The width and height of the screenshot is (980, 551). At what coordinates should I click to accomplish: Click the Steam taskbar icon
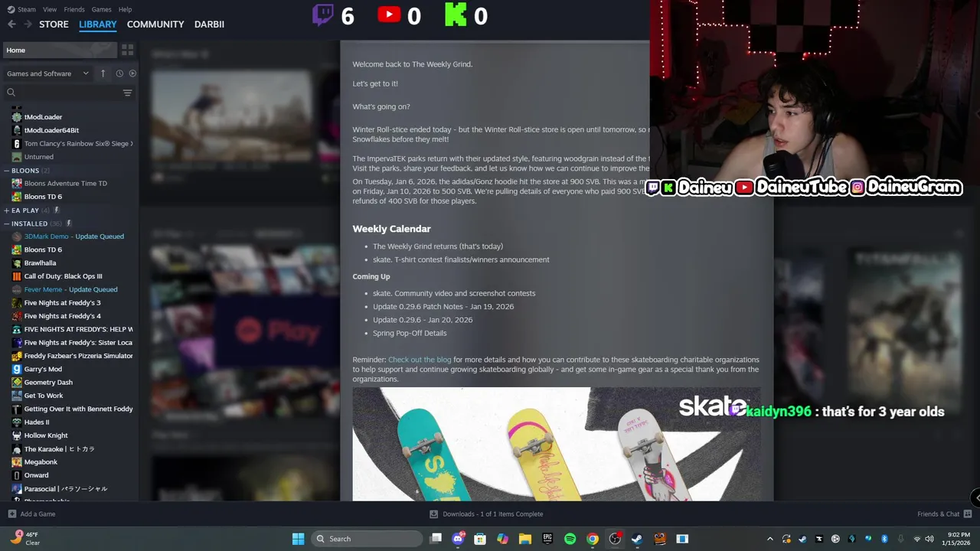[x=637, y=539]
